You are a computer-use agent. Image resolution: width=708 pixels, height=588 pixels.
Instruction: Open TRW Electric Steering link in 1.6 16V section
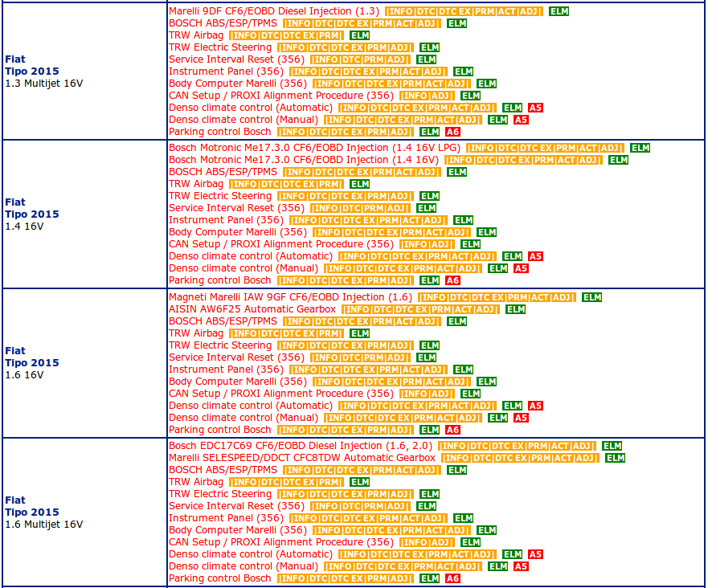[x=220, y=345]
